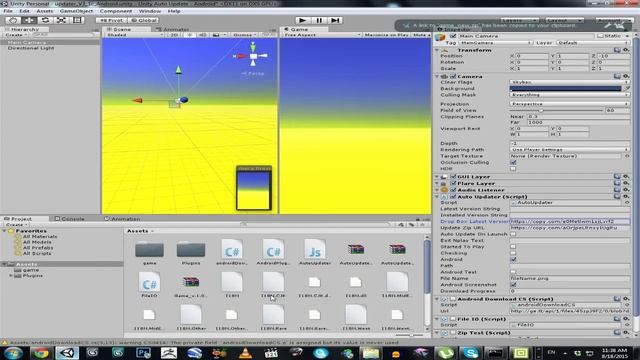This screenshot has height=360, width=640.
Task: Open the Window menu
Action: [150, 11]
